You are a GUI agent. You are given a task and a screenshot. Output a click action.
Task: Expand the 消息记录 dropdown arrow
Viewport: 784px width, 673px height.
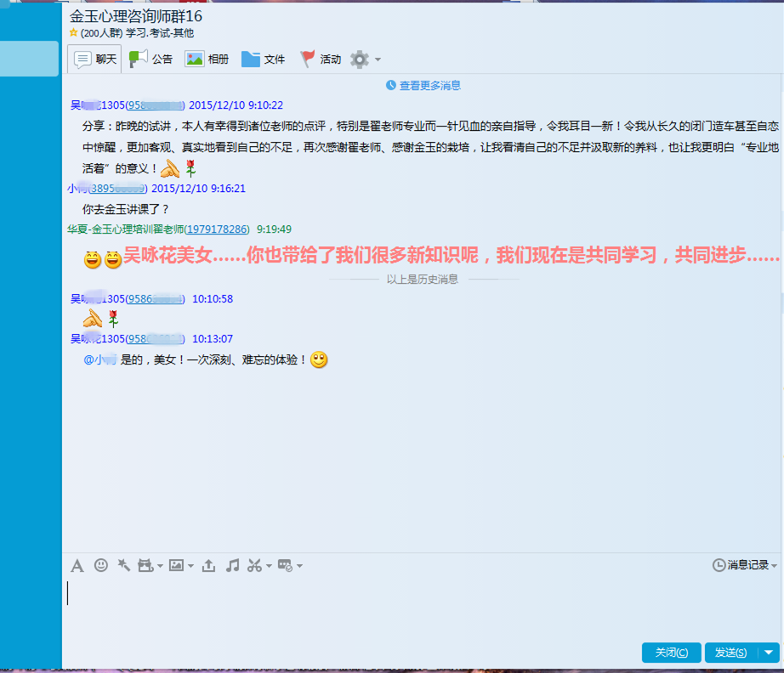[x=774, y=566]
